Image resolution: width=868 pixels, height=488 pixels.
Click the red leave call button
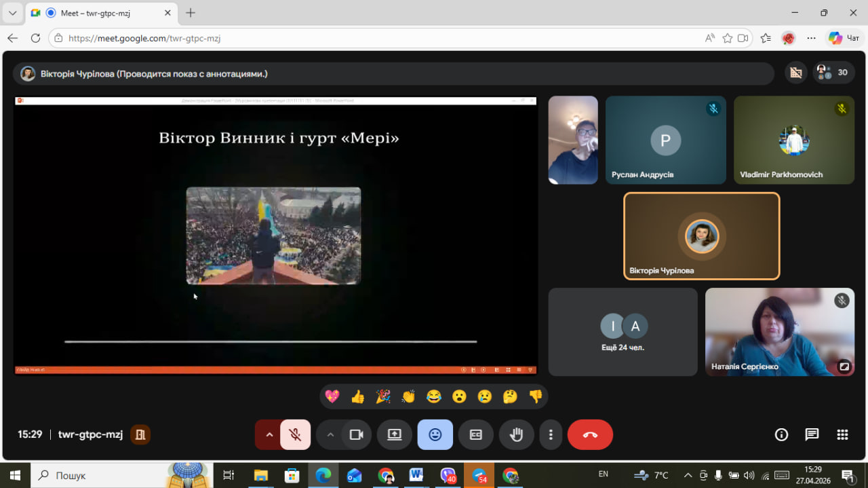(589, 435)
